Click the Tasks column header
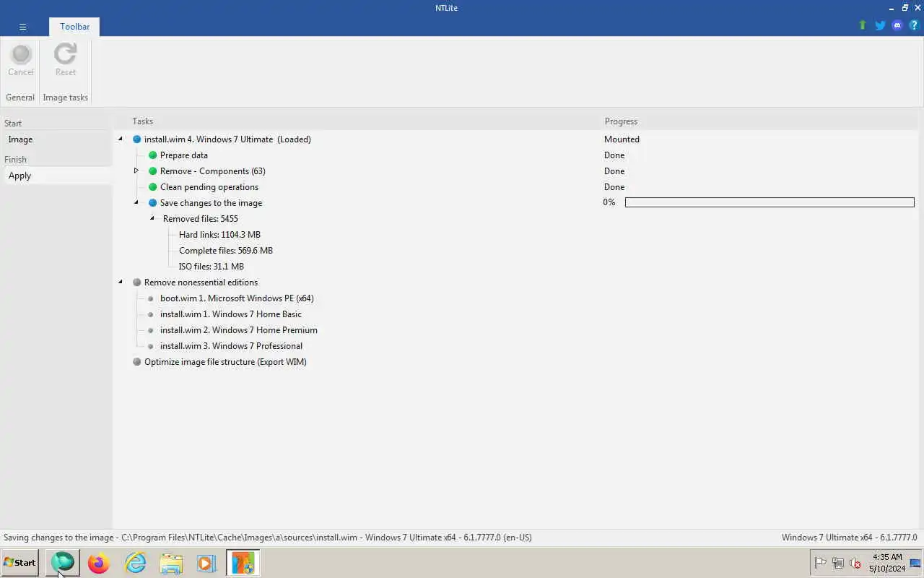This screenshot has height=578, width=924. (142, 121)
